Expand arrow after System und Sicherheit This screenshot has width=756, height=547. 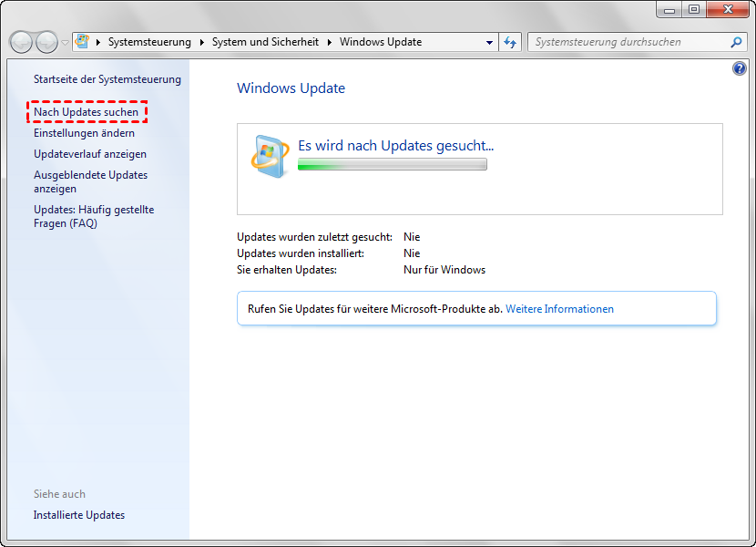coord(330,42)
